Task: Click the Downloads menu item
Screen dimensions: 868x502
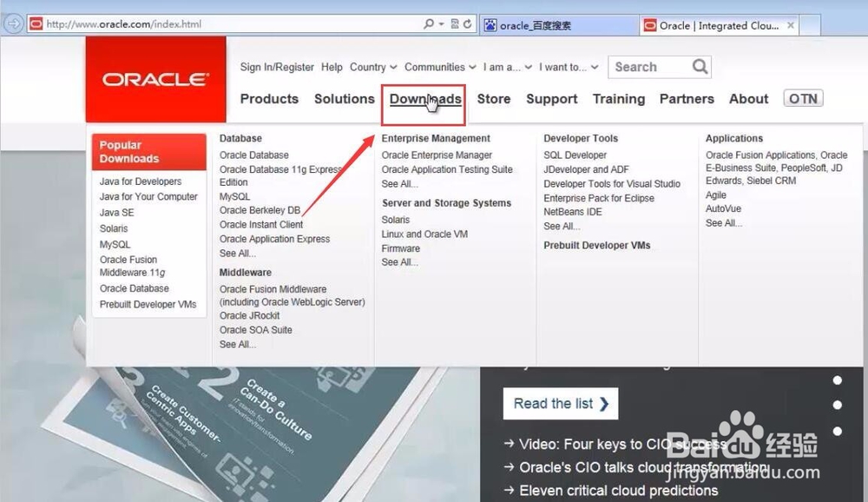Action: pos(425,99)
